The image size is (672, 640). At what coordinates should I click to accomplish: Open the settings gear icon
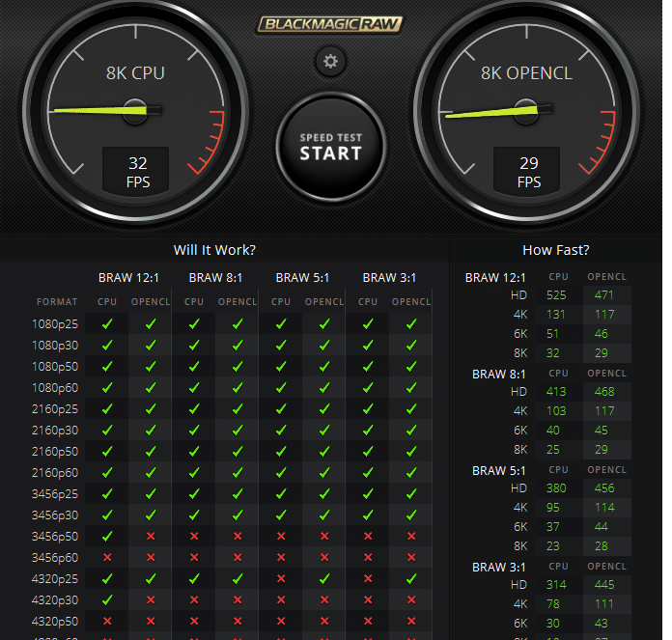pyautogui.click(x=330, y=61)
